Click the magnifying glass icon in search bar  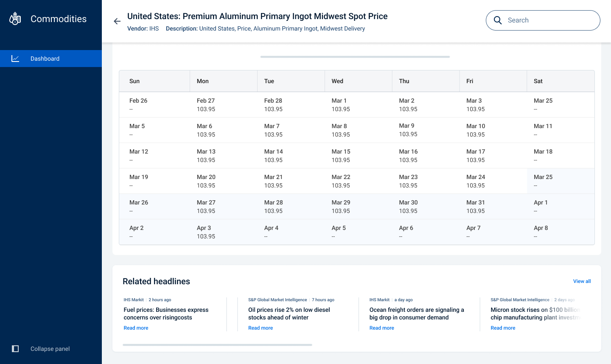click(x=498, y=20)
